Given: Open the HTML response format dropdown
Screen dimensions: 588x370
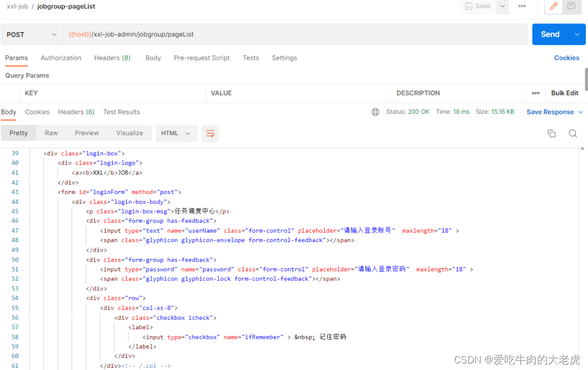Looking at the screenshot, I should tap(176, 132).
